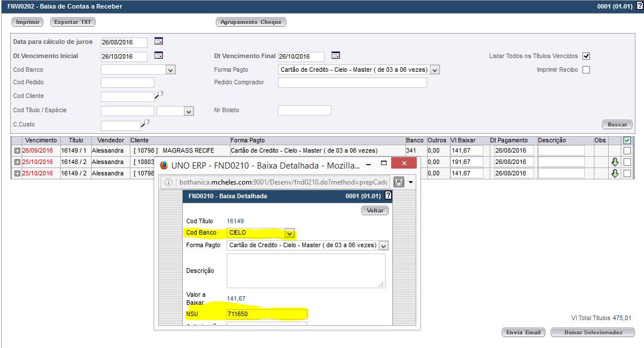The height and width of the screenshot is (348, 644).
Task: Click the shield icon in the popup address bar
Action: coord(399,182)
